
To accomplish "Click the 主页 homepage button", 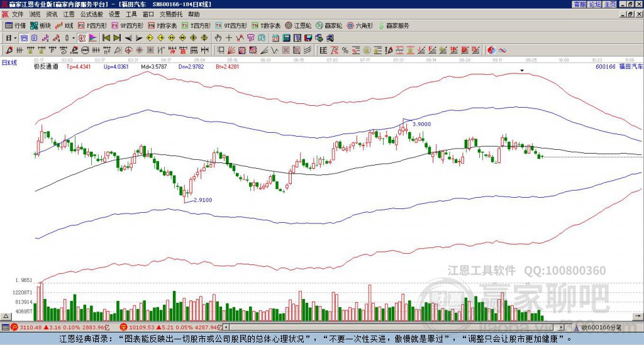I will [610, 4].
